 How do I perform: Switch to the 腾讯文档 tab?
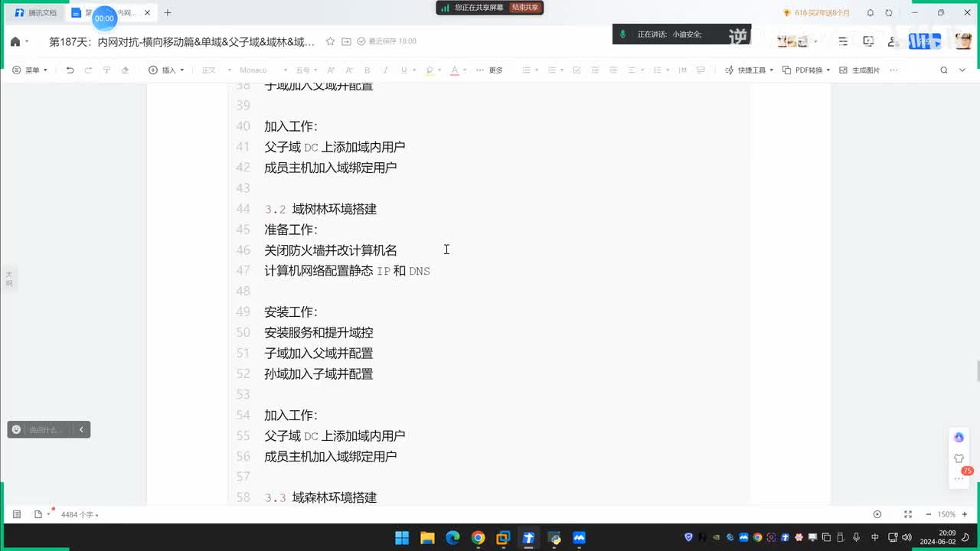coord(34,13)
